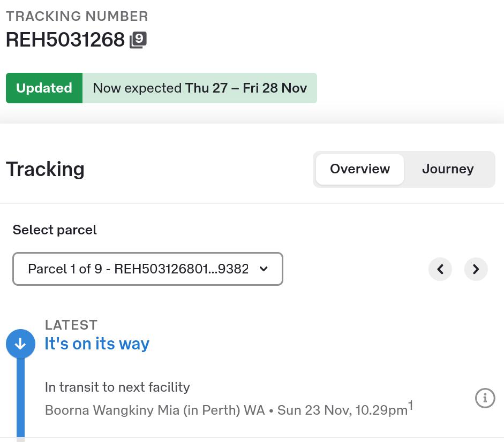Click the expected Thu 27 – Fri 28 Nov date

[246, 88]
